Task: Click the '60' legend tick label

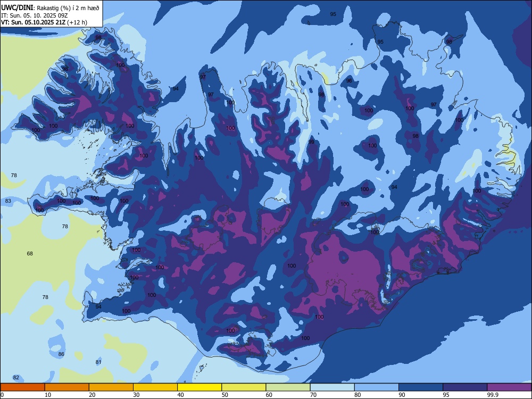Action: pyautogui.click(x=269, y=395)
